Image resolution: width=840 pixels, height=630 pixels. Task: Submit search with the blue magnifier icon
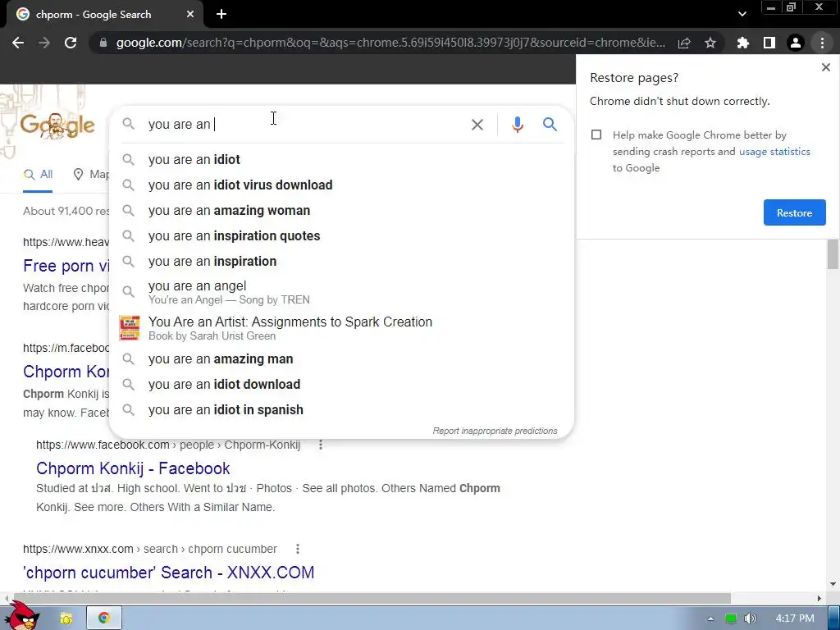pos(550,125)
